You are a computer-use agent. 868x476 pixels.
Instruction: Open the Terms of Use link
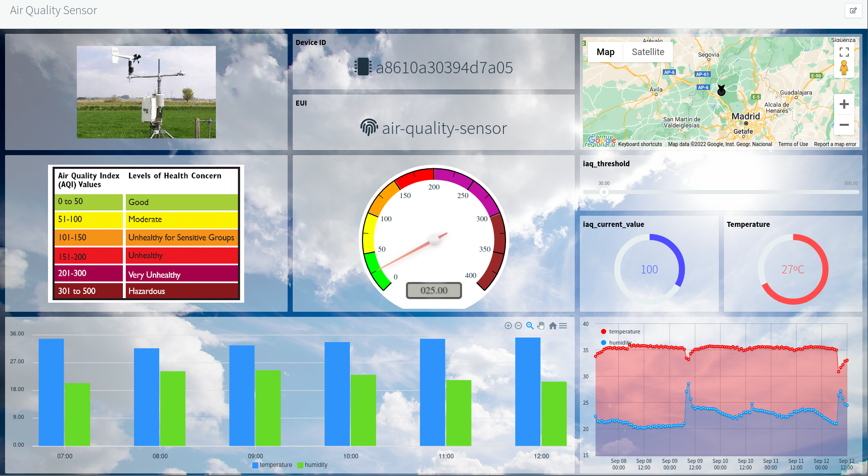click(793, 144)
